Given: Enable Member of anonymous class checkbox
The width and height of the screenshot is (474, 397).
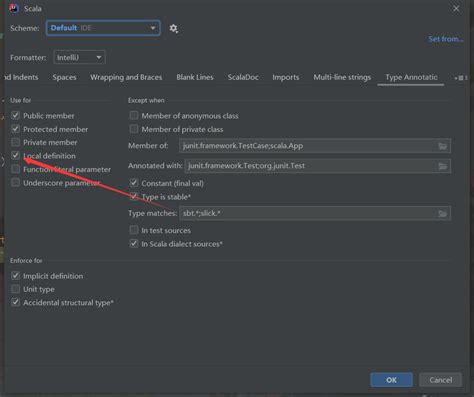Looking at the screenshot, I should (134, 115).
